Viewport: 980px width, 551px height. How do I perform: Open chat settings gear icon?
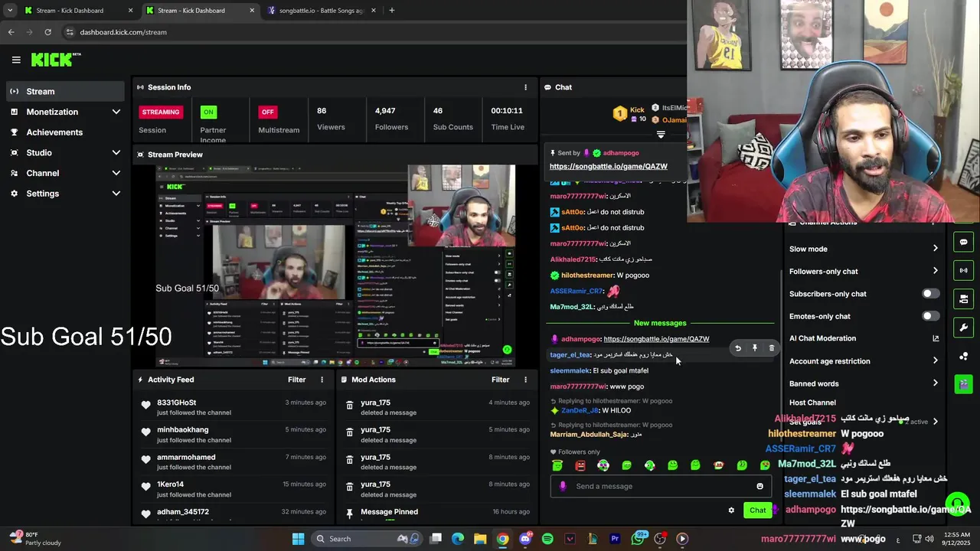[x=731, y=510]
